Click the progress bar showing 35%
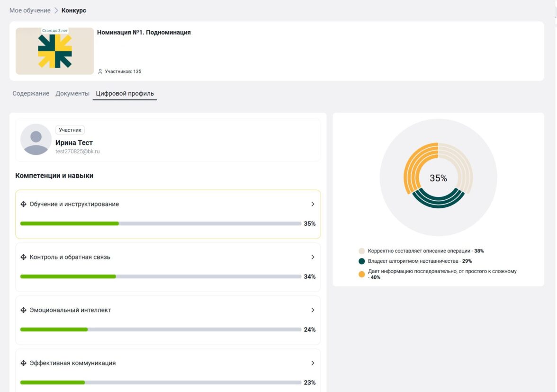This screenshot has width=557, height=392. click(161, 223)
